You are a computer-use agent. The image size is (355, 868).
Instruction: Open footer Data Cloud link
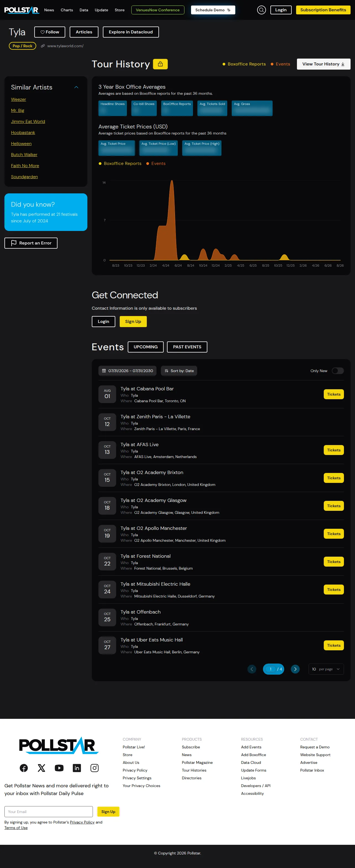coord(251,762)
